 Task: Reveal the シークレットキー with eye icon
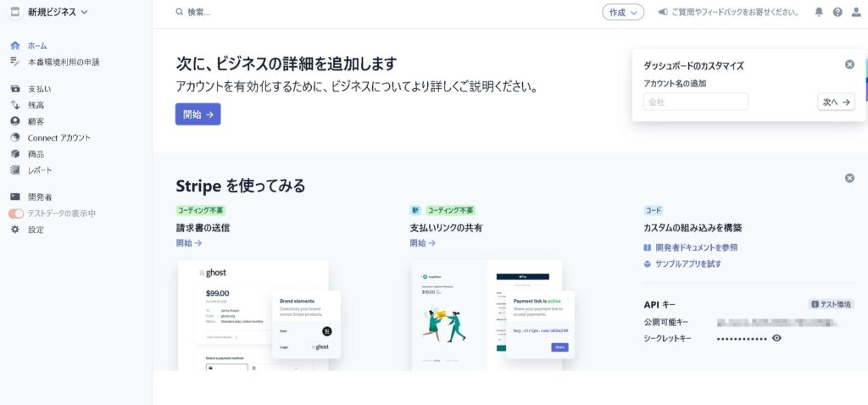(x=776, y=338)
